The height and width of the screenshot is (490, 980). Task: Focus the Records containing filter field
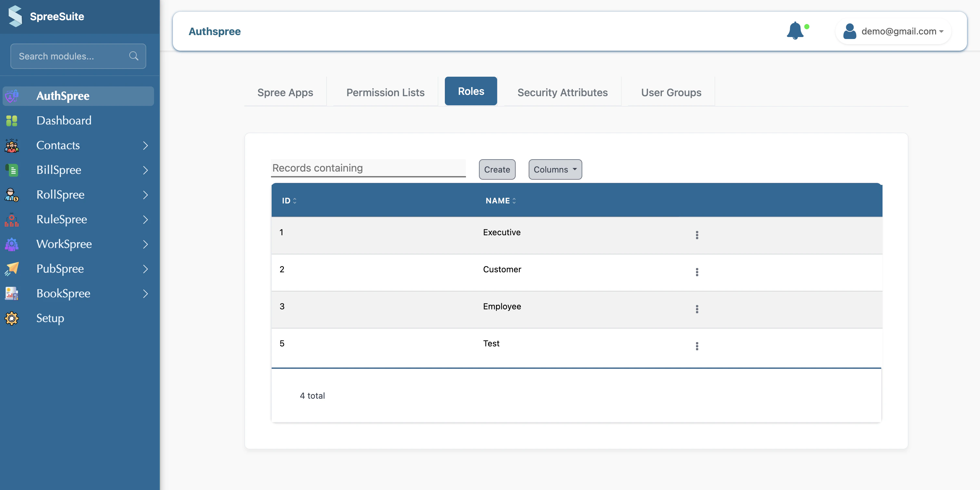click(368, 168)
